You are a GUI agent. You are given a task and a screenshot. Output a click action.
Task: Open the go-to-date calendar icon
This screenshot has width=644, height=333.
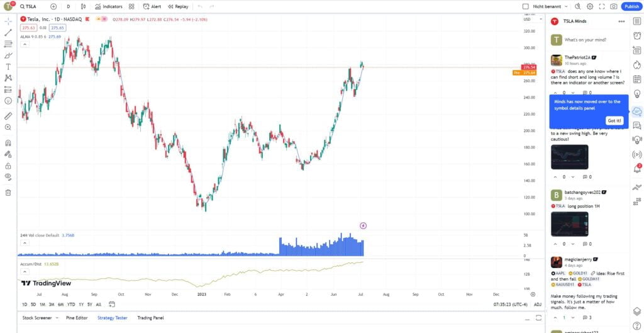click(x=111, y=304)
